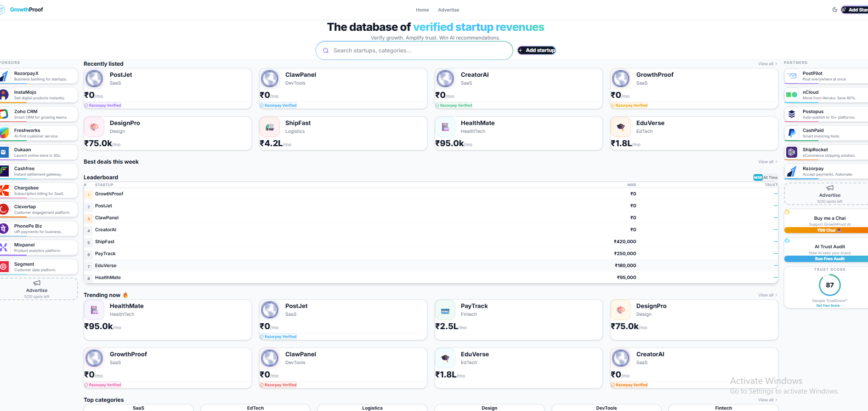Open the SaaS category tab

click(x=138, y=408)
